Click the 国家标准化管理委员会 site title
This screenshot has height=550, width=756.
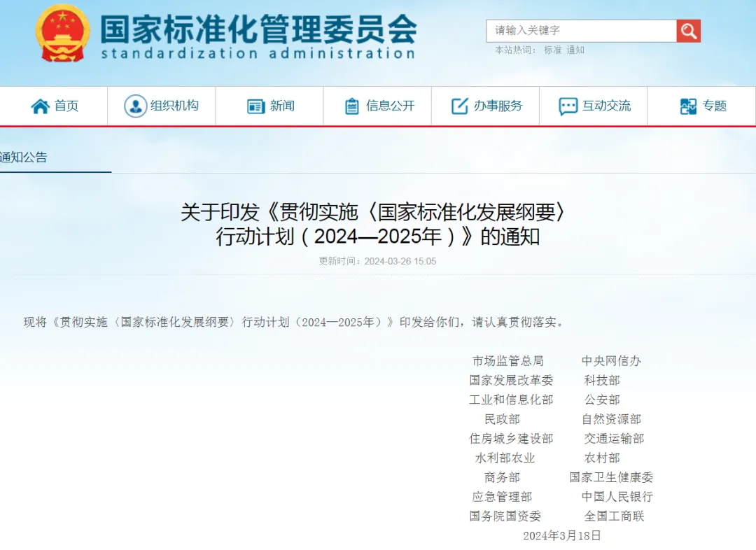tap(258, 29)
